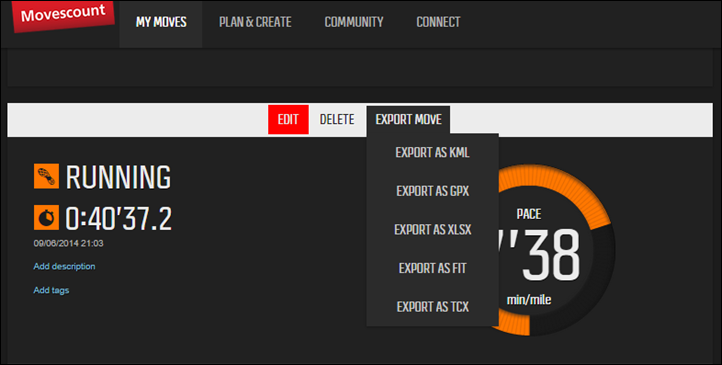Click the Add tags link
The width and height of the screenshot is (722, 365).
(51, 290)
